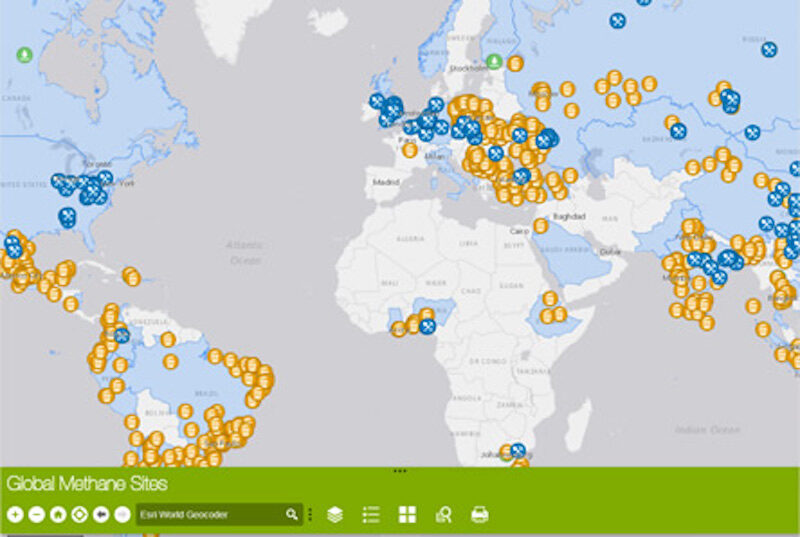
Task: Open the Legend list widget
Action: pyautogui.click(x=371, y=515)
